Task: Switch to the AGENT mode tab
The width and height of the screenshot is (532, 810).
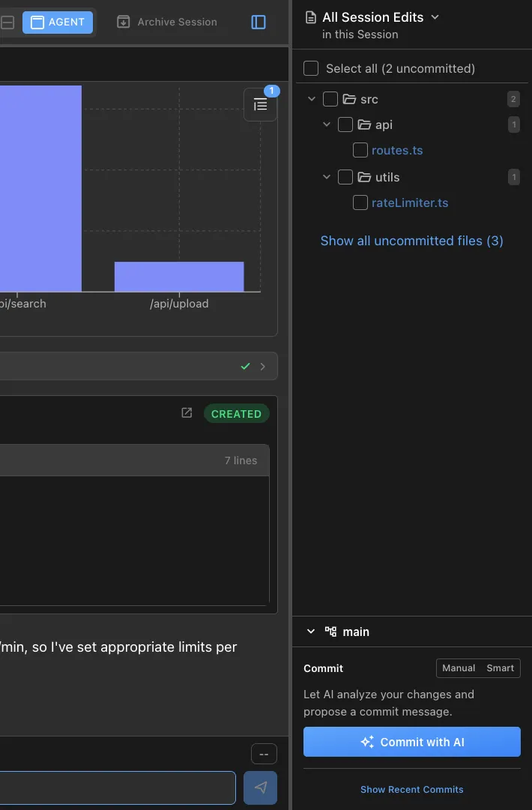Action: pos(58,22)
